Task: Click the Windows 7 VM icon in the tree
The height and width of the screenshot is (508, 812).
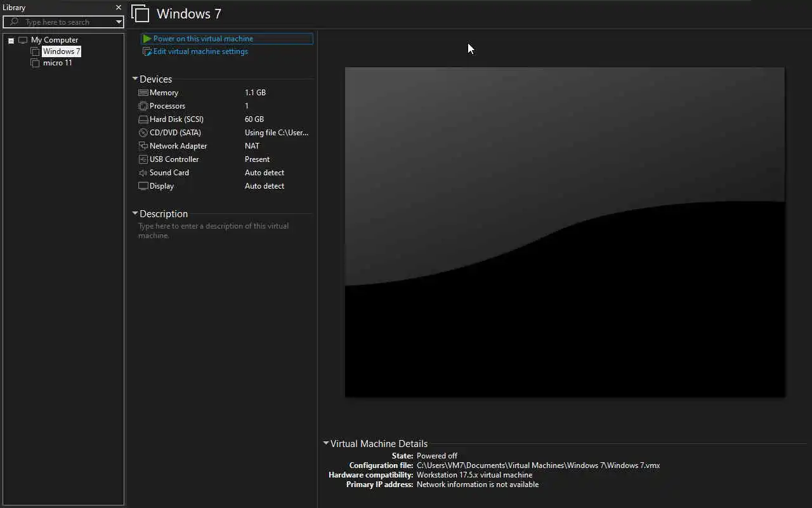Action: coord(36,51)
